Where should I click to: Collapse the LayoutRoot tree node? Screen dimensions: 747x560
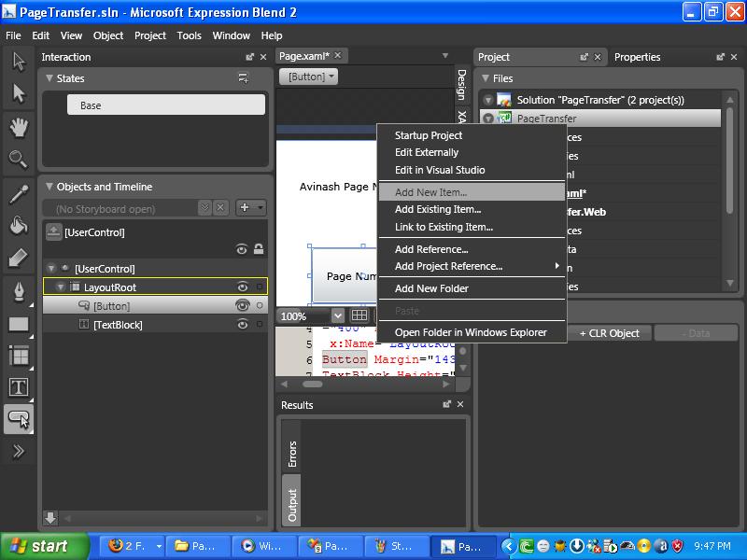60,287
